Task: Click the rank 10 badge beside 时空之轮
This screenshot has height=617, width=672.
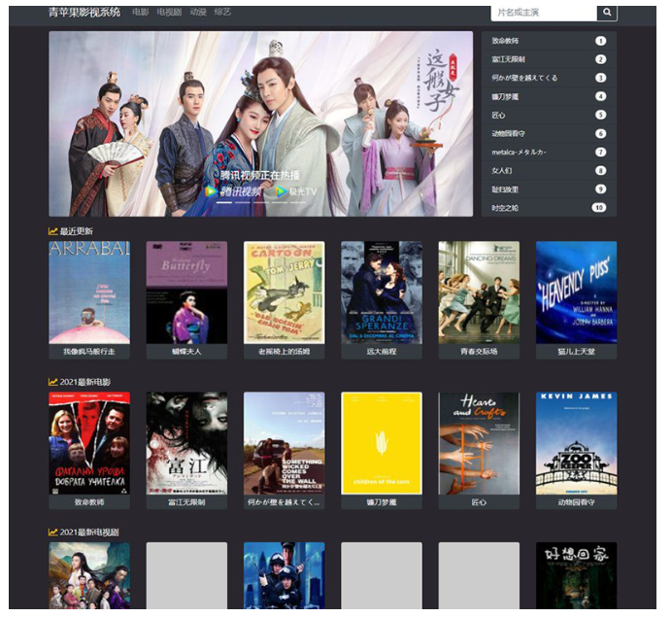Action: (x=598, y=208)
